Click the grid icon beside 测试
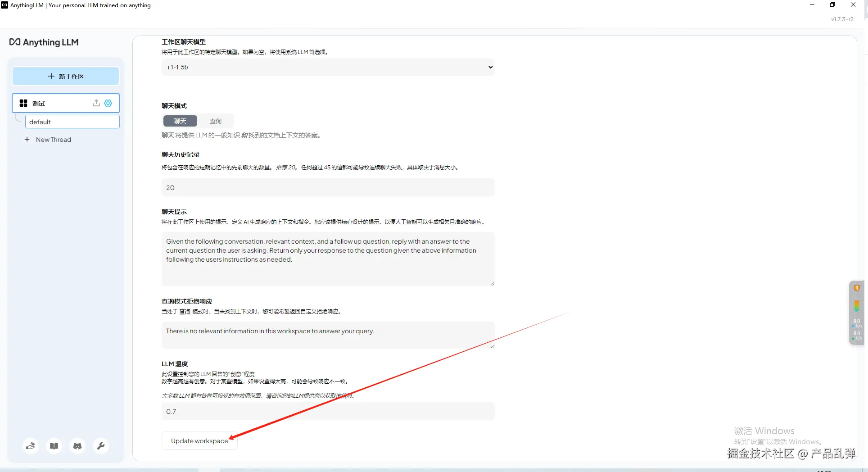868x472 pixels. pyautogui.click(x=23, y=103)
